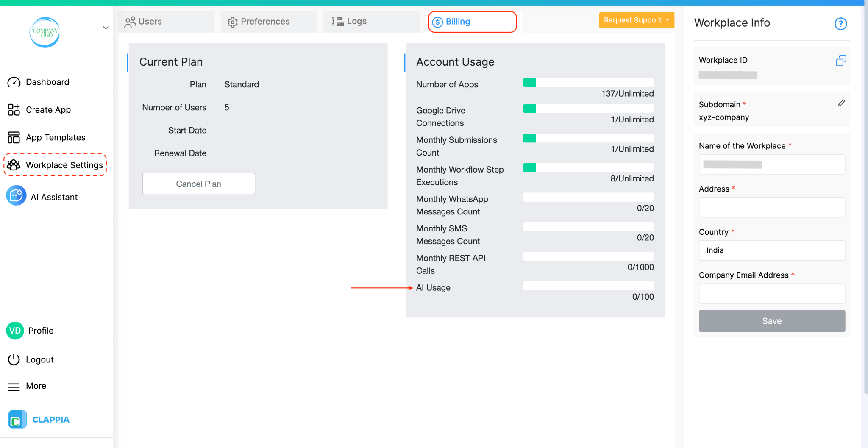The width and height of the screenshot is (868, 448).
Task: Click the AI Usage progress bar
Action: [588, 285]
